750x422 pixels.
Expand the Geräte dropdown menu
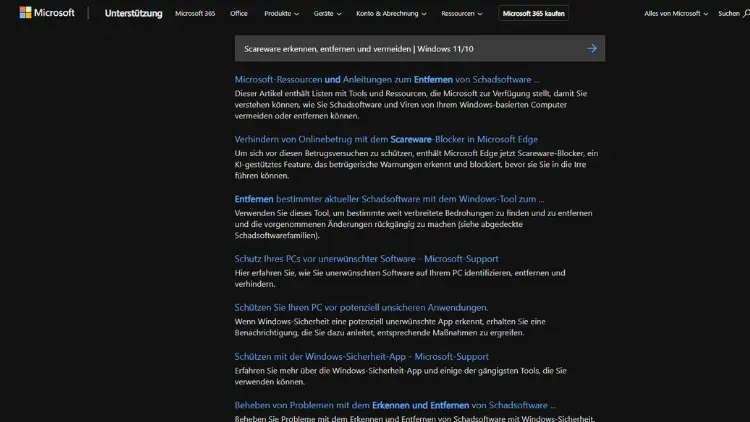327,13
